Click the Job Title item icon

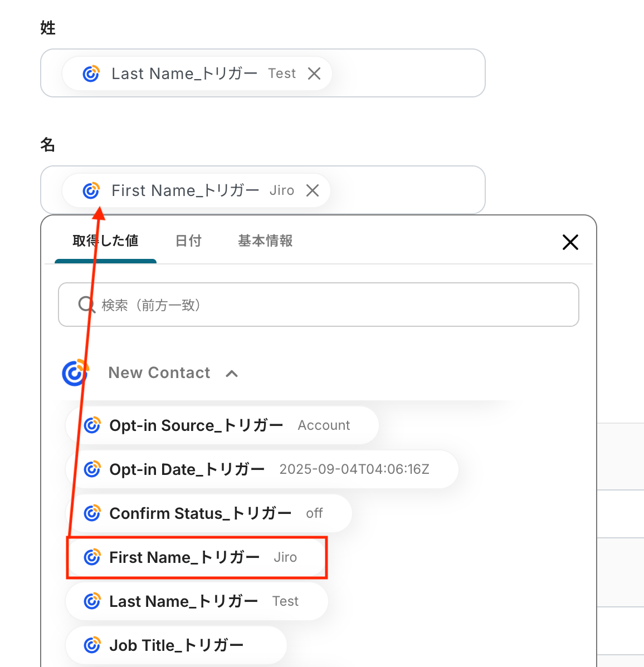92,645
